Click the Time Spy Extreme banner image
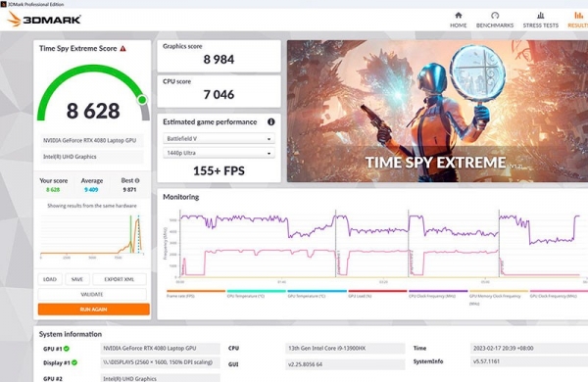The image size is (588, 382). 437,111
